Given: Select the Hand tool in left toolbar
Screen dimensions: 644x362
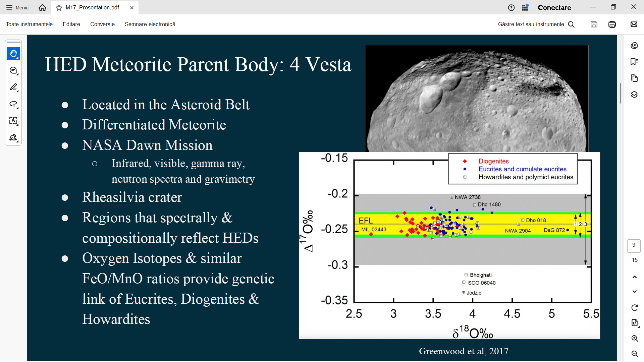Looking at the screenshot, I should tap(13, 54).
